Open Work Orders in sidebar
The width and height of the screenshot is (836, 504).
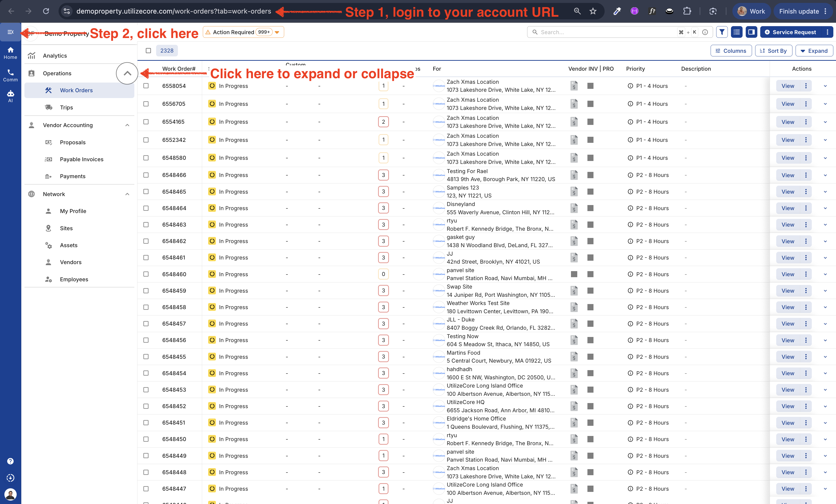[79, 90]
